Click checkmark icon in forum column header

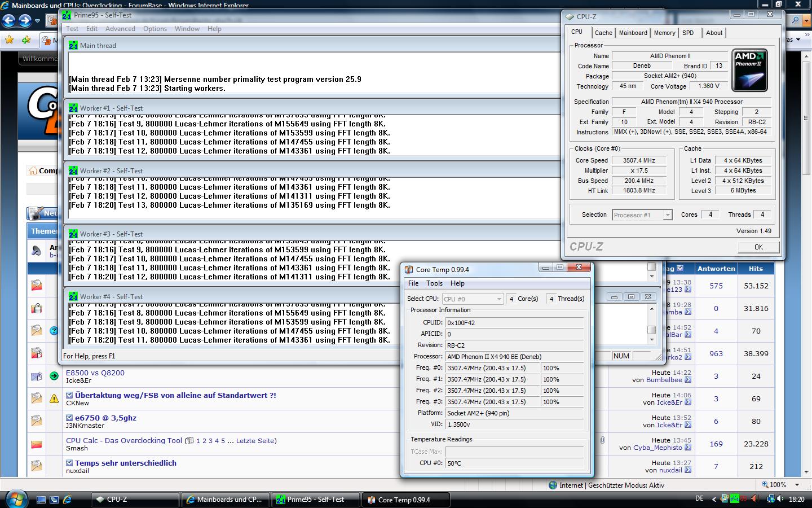(x=680, y=268)
